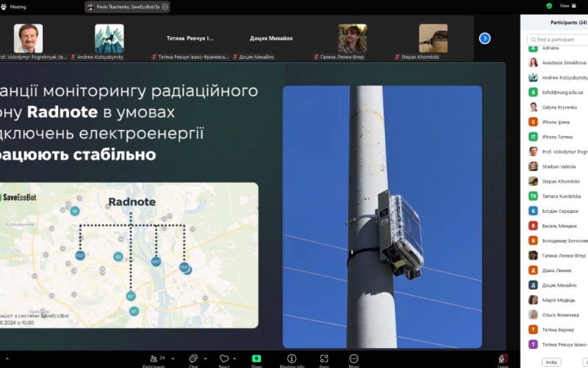Click the Invite button

pyautogui.click(x=551, y=362)
